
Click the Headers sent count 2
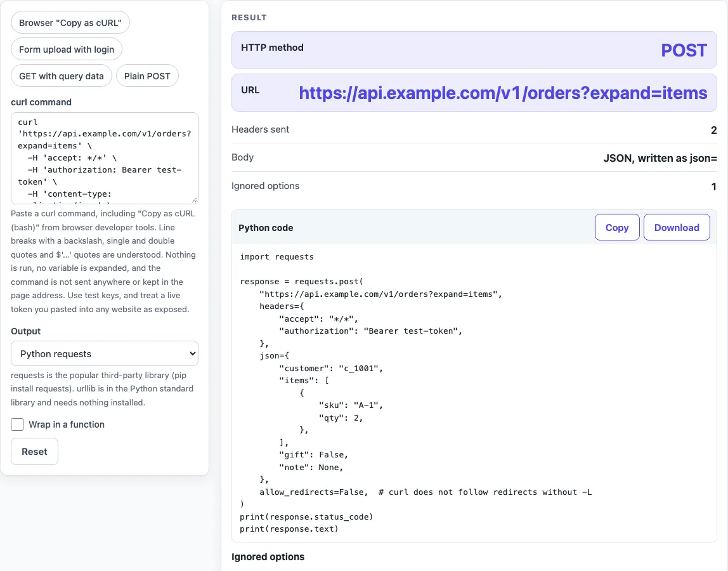[x=713, y=130]
